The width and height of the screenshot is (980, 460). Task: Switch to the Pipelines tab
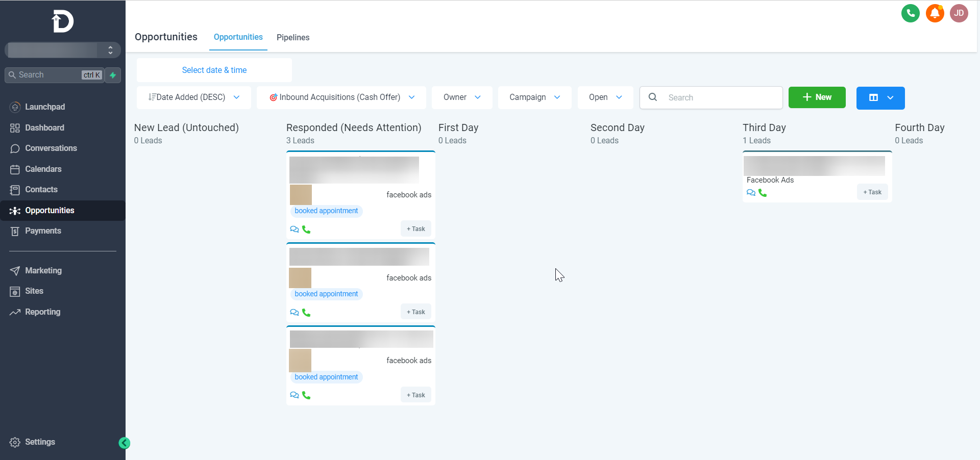pos(293,38)
